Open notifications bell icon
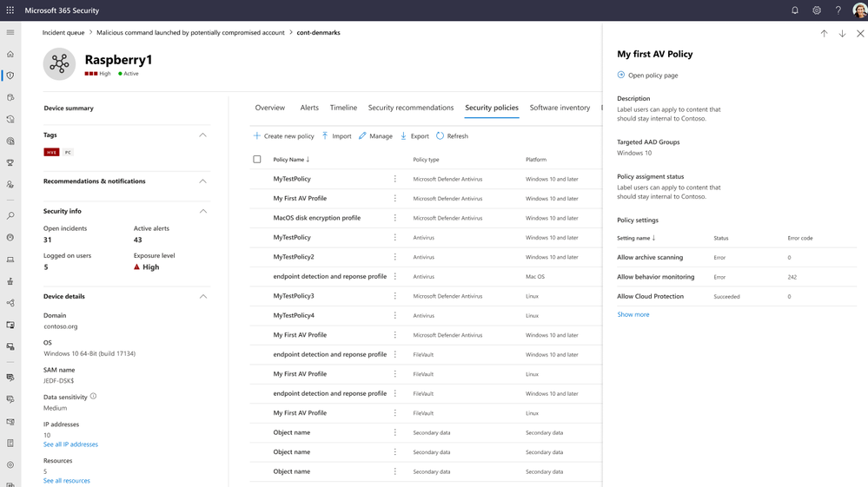Screen dimensions: 868x487 coord(795,10)
